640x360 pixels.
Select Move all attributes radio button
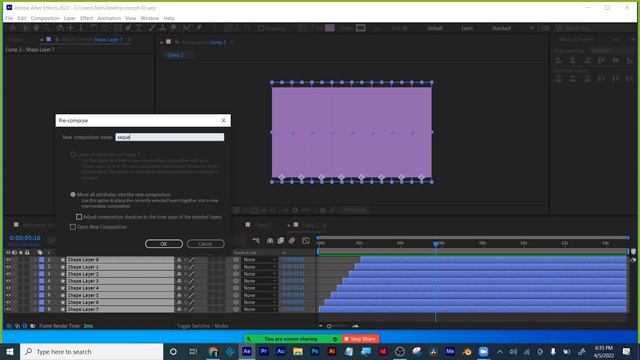[x=73, y=195]
